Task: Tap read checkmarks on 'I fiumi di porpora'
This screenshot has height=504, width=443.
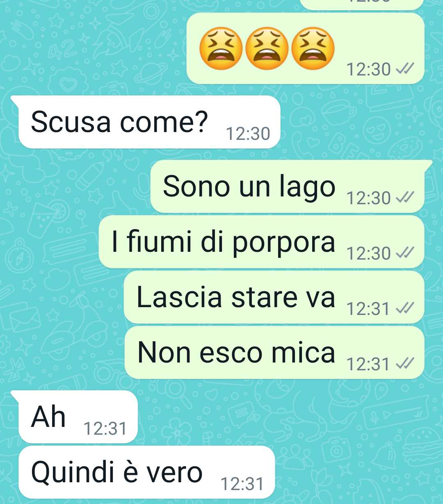Action: pyautogui.click(x=404, y=253)
